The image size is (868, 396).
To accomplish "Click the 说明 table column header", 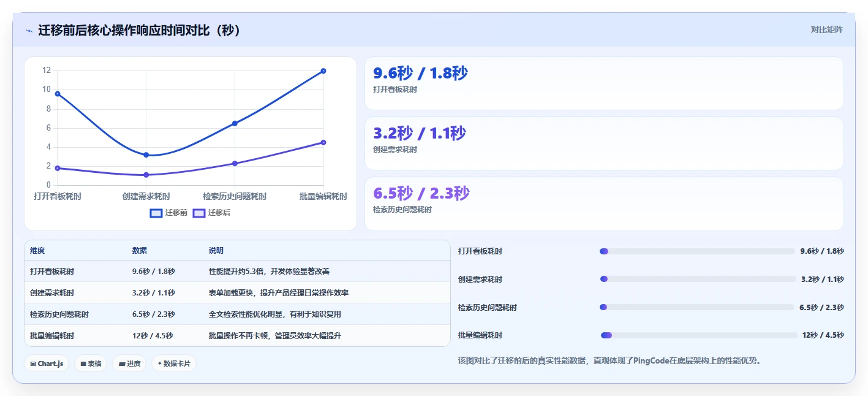I will coord(216,251).
